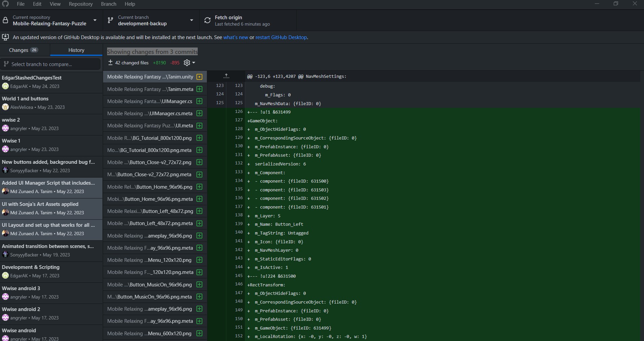Open the View menu
The height and width of the screenshot is (341, 644).
pos(55,4)
